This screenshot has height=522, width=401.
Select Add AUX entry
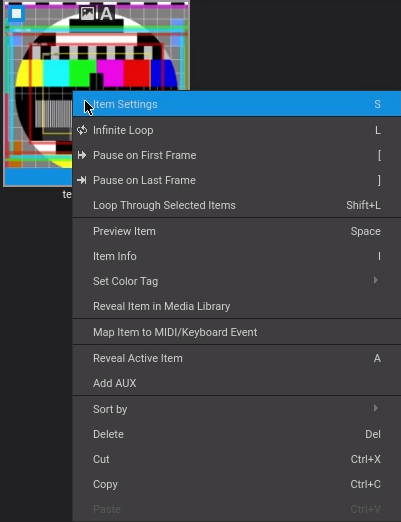(237, 383)
